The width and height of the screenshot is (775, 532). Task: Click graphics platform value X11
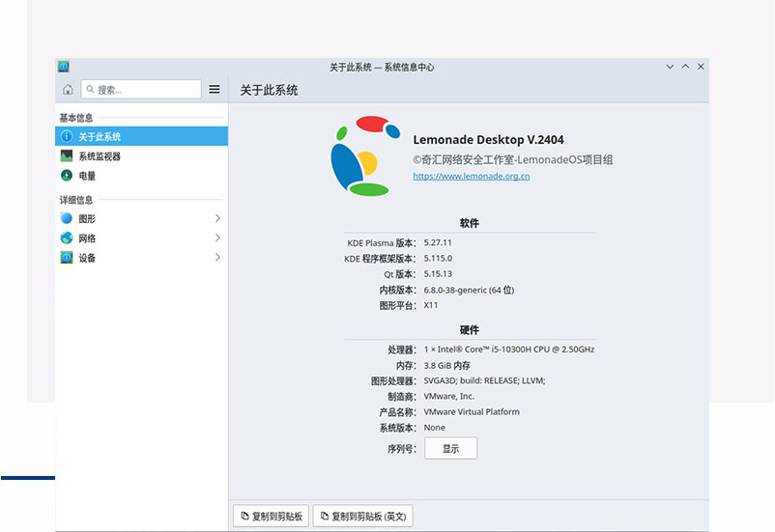430,305
